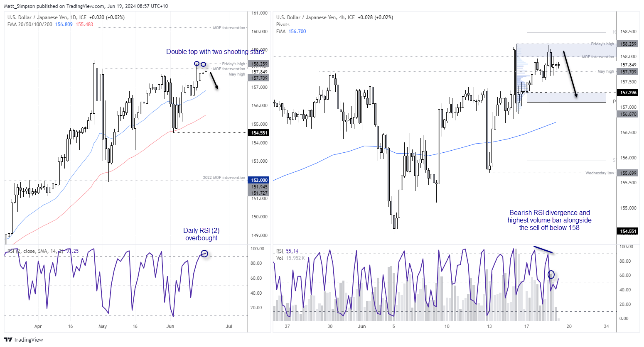
Task: Click the 158.259 price tag on daily chart axis
Action: point(259,64)
